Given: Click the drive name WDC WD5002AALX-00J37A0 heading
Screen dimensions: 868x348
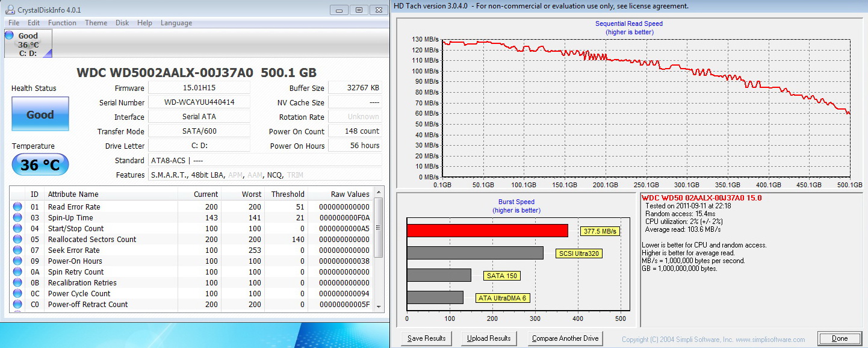Looking at the screenshot, I should (x=197, y=73).
